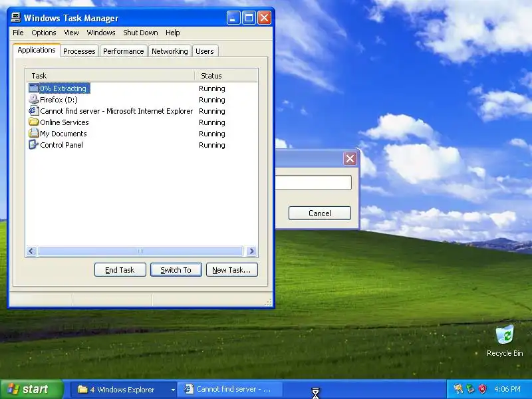Open the Help menu
The image size is (532, 399).
(173, 33)
